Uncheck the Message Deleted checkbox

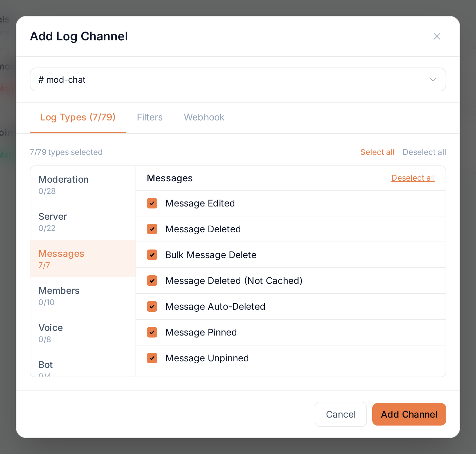pos(152,229)
